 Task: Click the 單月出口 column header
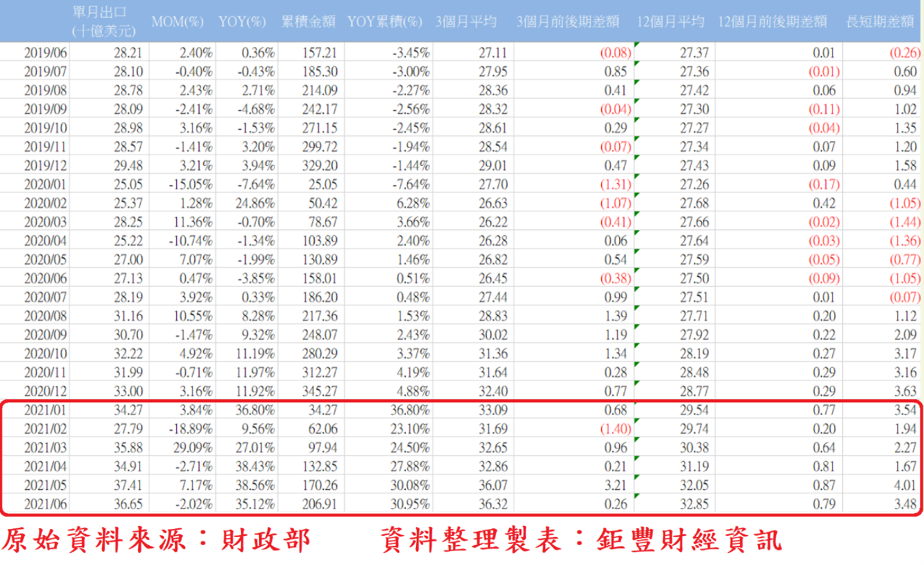tap(103, 21)
